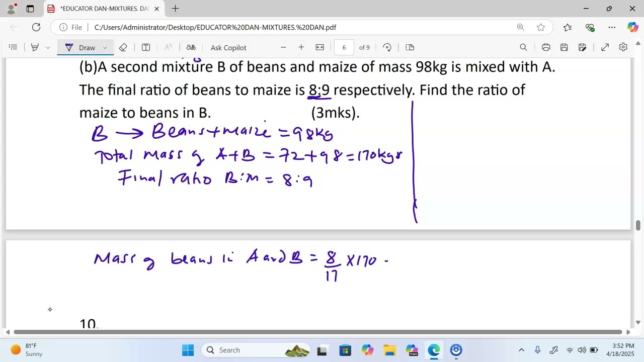Toggle fit to width
Image resolution: width=644 pixels, height=362 pixels.
(x=319, y=47)
